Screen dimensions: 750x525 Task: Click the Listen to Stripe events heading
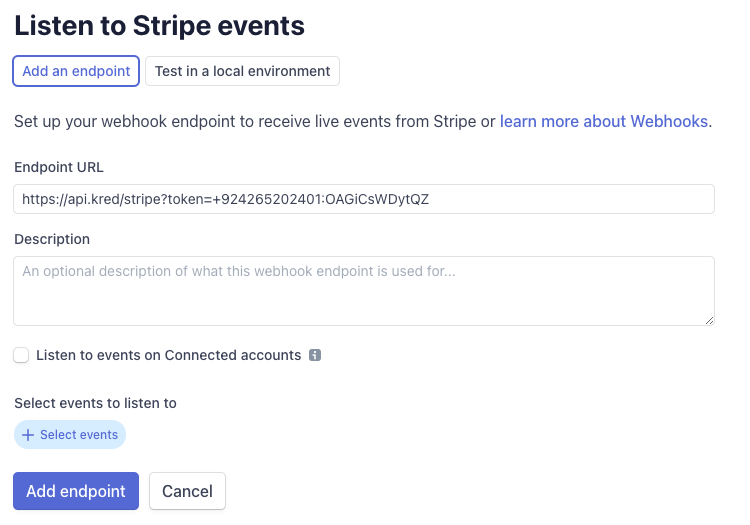[159, 25]
